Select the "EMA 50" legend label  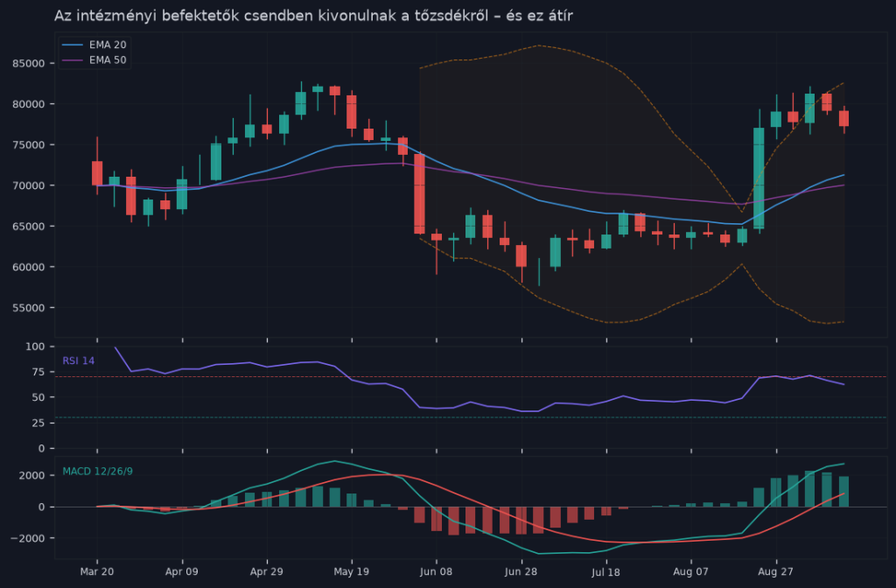pyautogui.click(x=108, y=60)
